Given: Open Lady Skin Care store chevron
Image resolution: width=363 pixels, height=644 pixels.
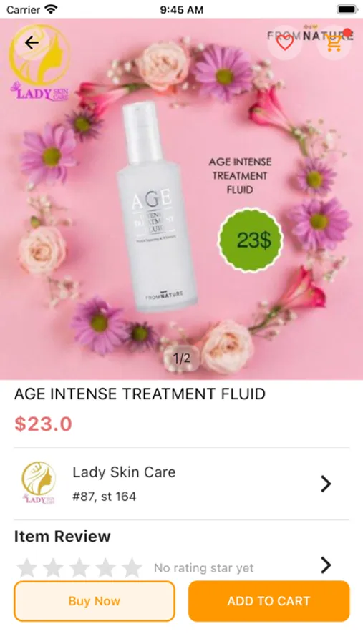Looking at the screenshot, I should (326, 484).
